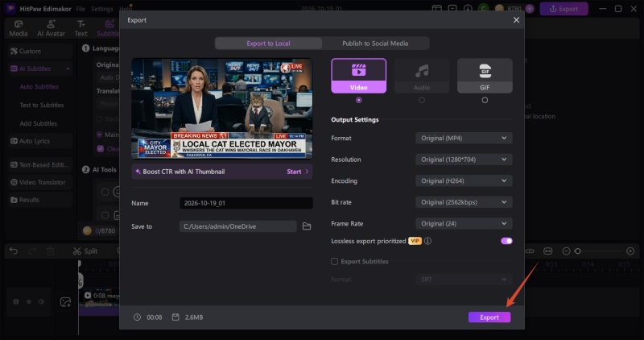Screen dimensions: 644x340
Task: Open the Settings menu
Action: pyautogui.click(x=102, y=9)
